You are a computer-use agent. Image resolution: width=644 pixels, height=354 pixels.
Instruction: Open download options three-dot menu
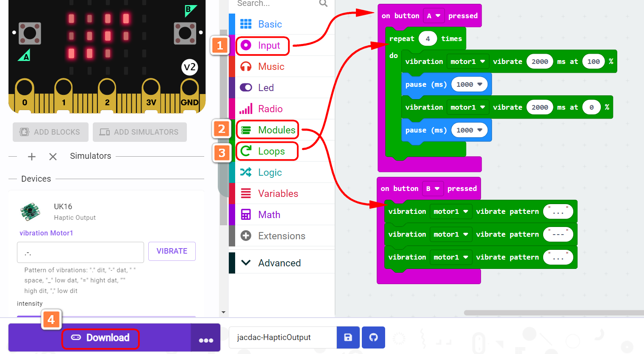point(206,340)
